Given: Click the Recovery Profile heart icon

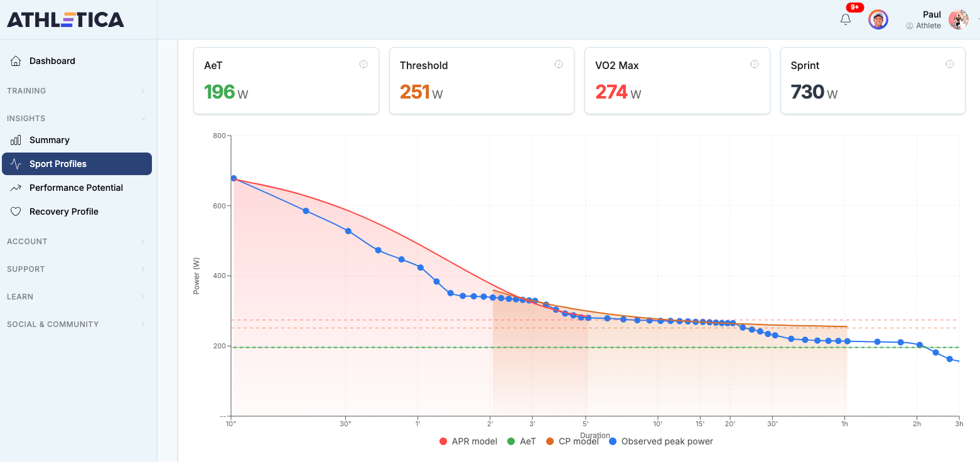Looking at the screenshot, I should 16,212.
